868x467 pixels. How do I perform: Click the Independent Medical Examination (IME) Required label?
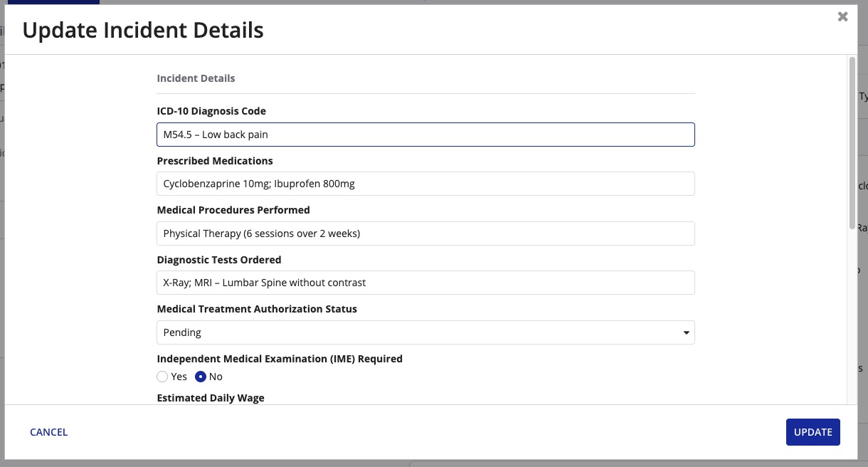pos(280,359)
